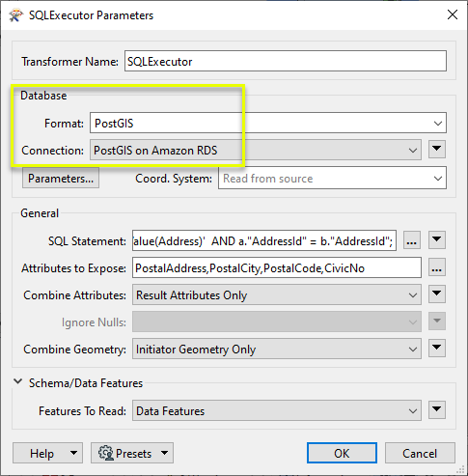The image size is (468, 476).
Task: Click the SQLExecutor app icon in title bar
Action: (16, 15)
